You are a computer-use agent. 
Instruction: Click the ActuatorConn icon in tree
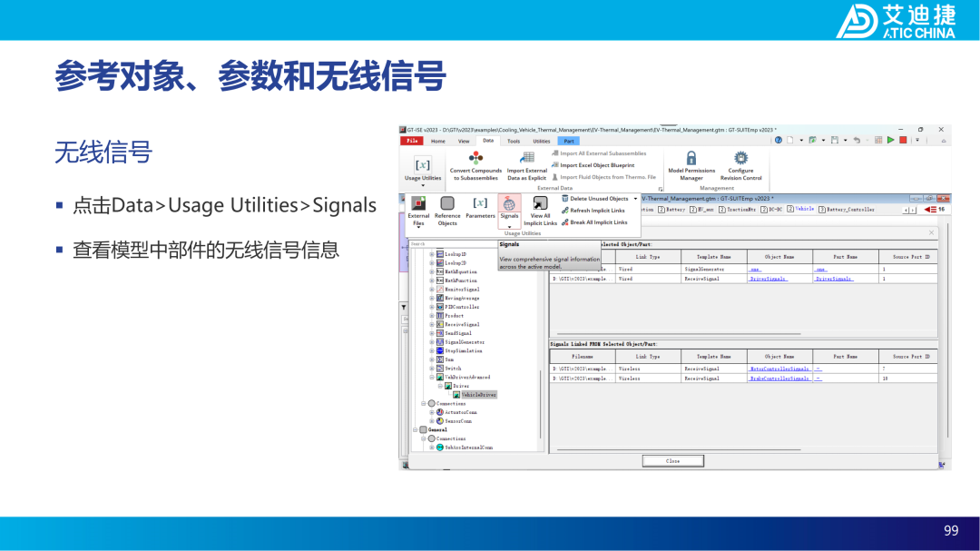click(440, 412)
